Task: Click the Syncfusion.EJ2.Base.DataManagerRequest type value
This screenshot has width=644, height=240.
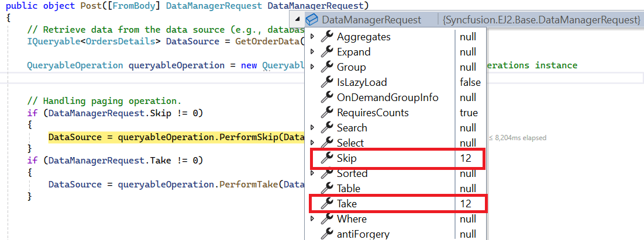Action: coord(541,20)
